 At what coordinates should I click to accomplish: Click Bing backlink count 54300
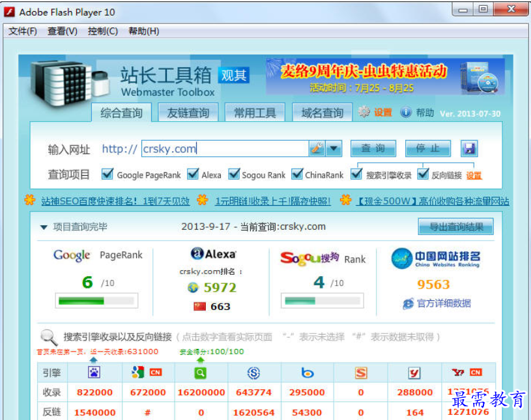pos(307,413)
